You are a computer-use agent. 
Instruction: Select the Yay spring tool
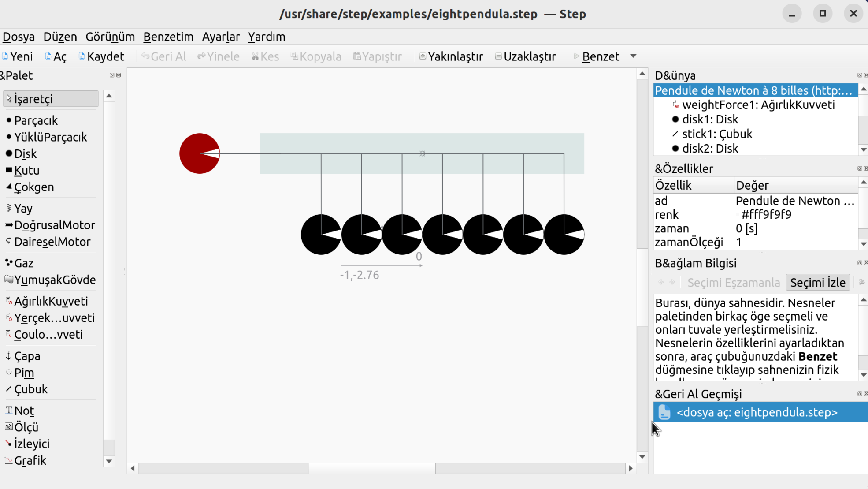[x=23, y=208]
